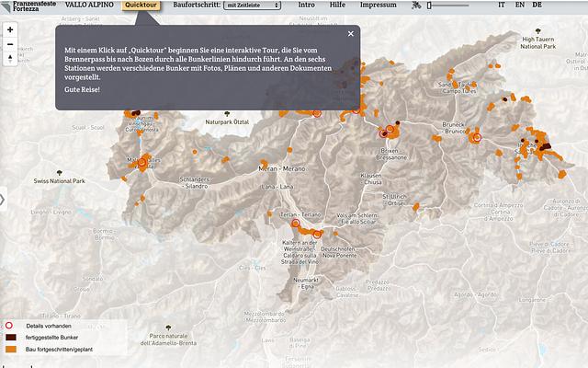This screenshot has height=368, width=588.
Task: Close the Quicktour info popup
Action: coord(350,34)
